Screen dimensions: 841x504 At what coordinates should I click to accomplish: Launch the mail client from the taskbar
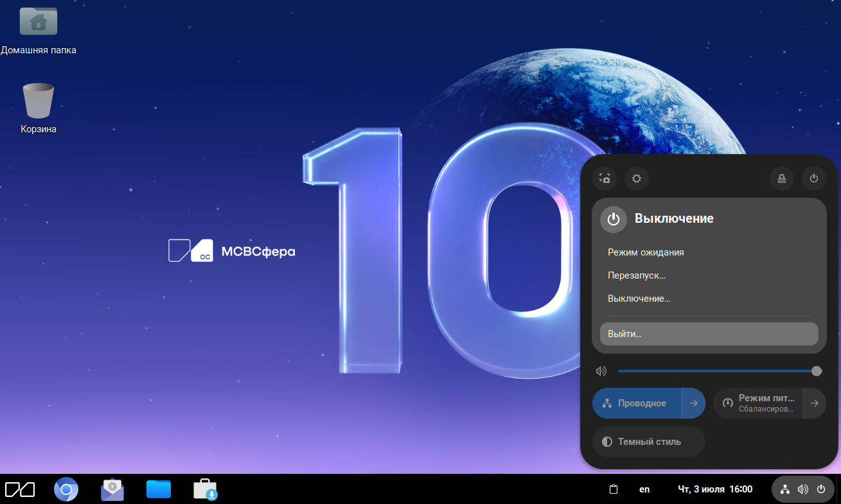click(x=112, y=490)
